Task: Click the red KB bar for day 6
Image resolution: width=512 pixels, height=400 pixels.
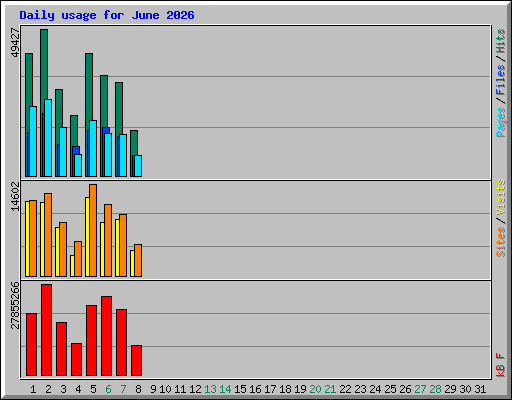Action: click(x=106, y=336)
